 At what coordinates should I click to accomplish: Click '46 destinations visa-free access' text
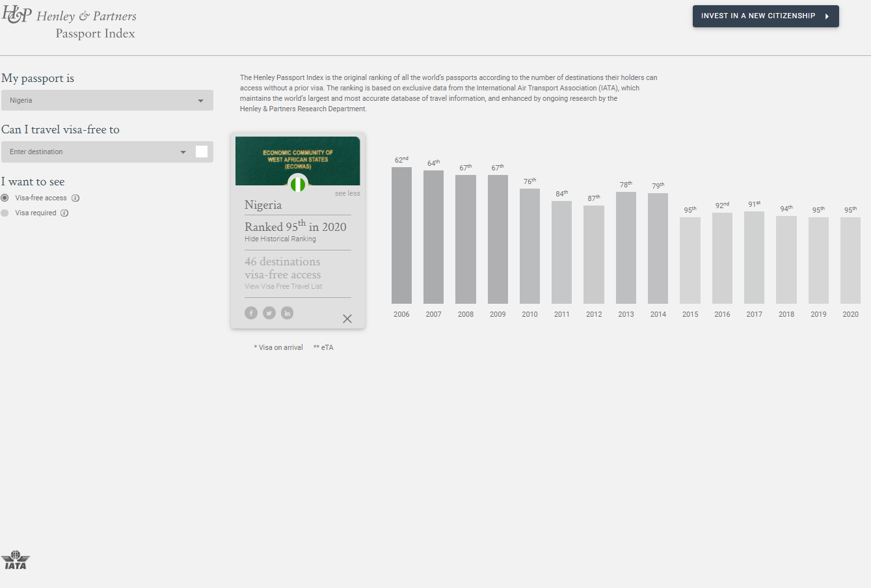(x=283, y=268)
